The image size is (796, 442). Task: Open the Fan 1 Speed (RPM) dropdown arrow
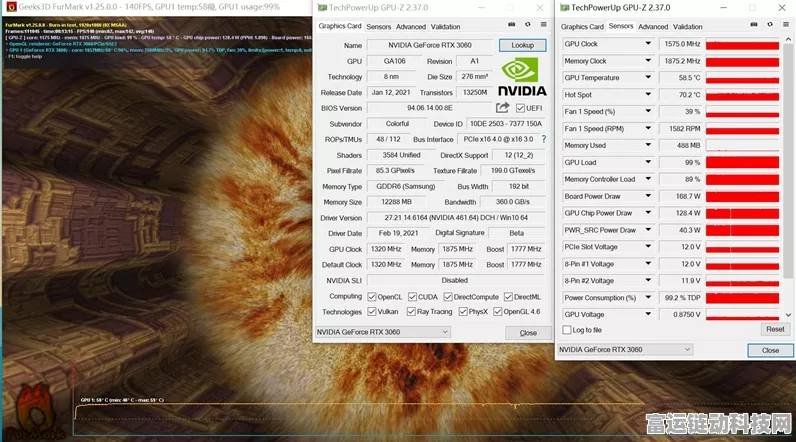(648, 128)
